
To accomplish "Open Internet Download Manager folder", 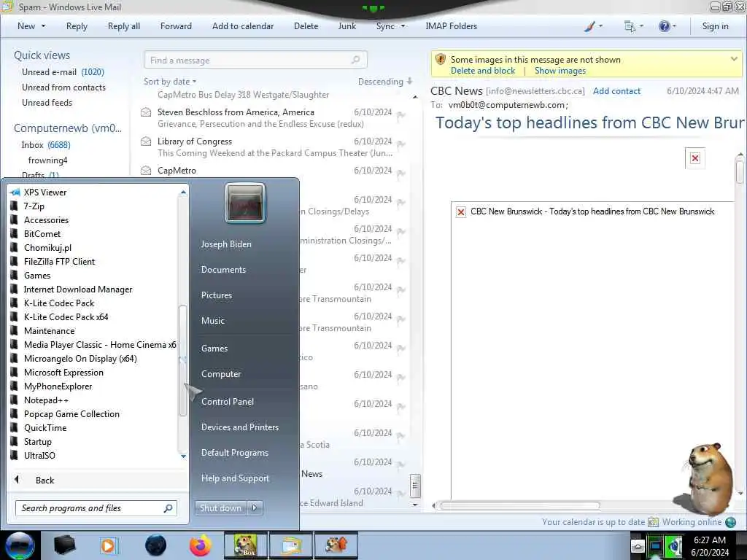I will coord(77,289).
